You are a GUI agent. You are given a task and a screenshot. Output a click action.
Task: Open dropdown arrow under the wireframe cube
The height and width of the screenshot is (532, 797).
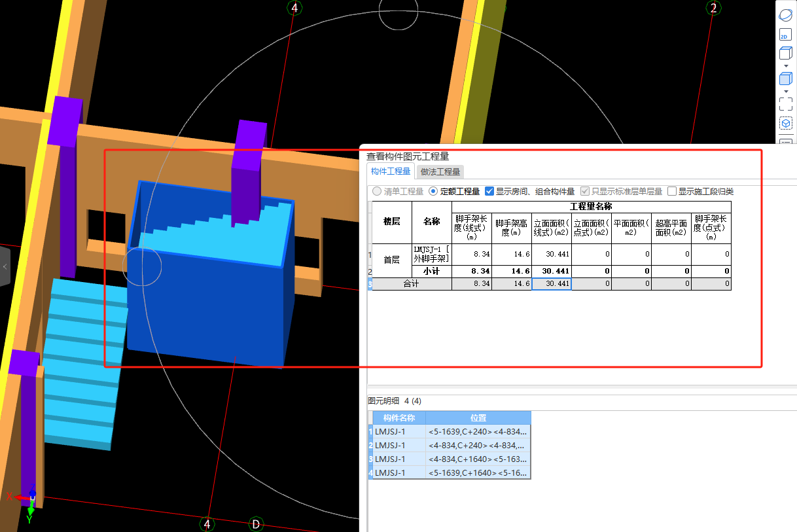(x=786, y=66)
